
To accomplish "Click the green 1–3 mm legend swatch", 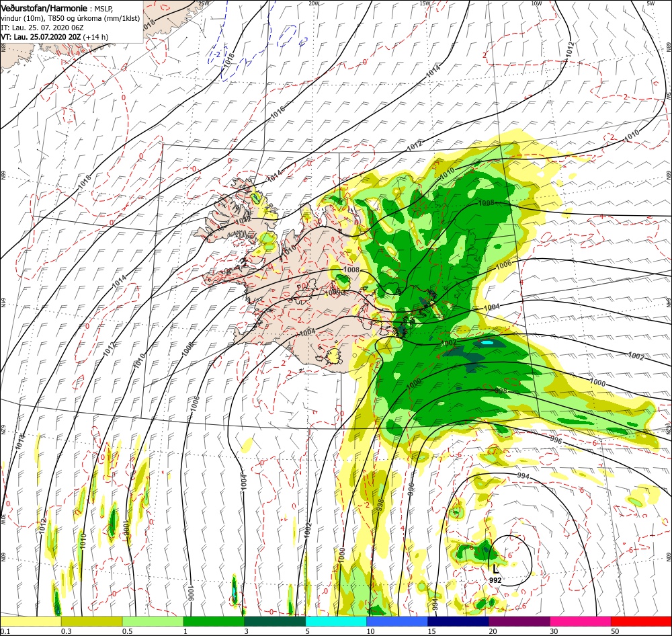I will (x=214, y=621).
